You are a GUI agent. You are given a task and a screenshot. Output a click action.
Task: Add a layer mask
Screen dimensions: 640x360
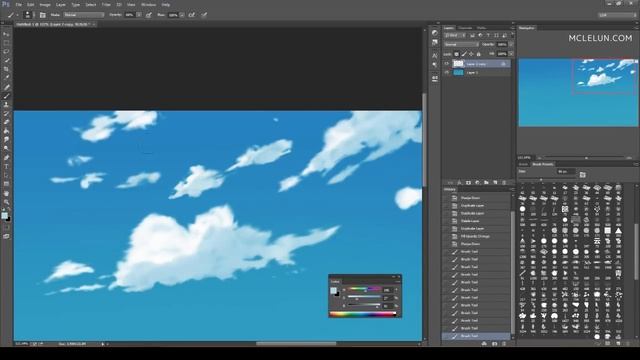pyautogui.click(x=468, y=182)
